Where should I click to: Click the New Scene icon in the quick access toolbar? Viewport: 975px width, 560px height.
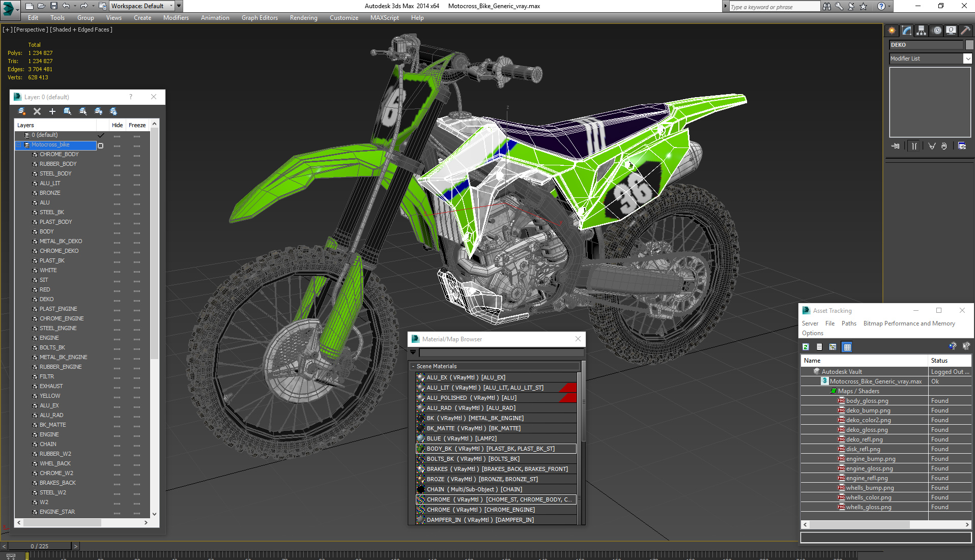30,6
